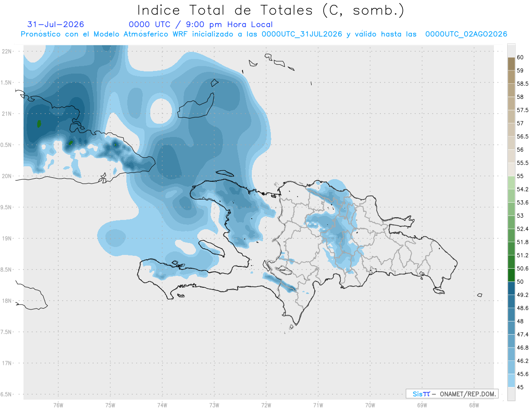Screen dimensions: 532x411
Task: Click legend value "46.2"
Action: coord(523,361)
